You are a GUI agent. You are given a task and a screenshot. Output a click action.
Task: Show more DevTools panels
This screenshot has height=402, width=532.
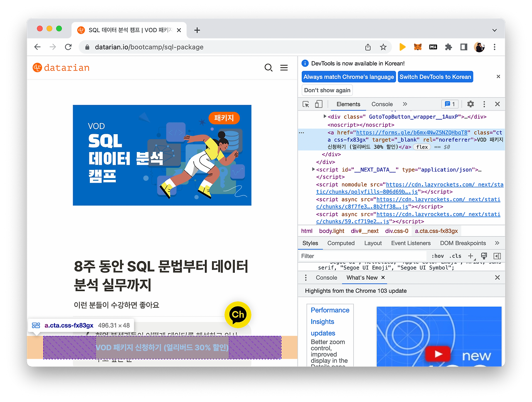pos(405,104)
